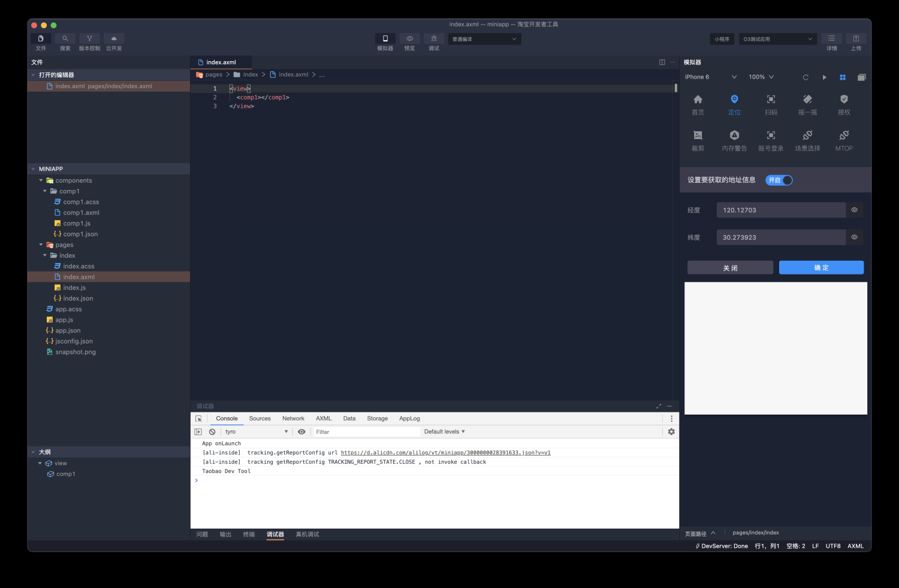Click the 上传 upload icon
Screen dimensions: 899x588
[x=856, y=38]
